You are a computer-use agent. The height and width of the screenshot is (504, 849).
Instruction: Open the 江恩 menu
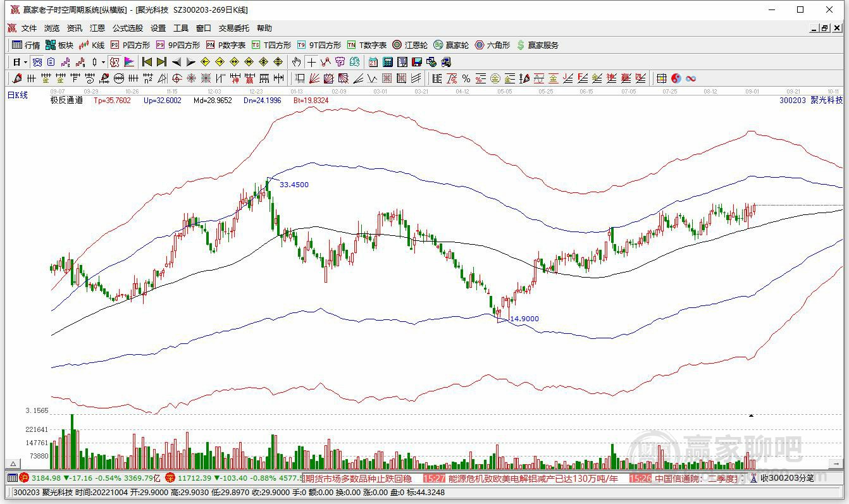click(97, 28)
